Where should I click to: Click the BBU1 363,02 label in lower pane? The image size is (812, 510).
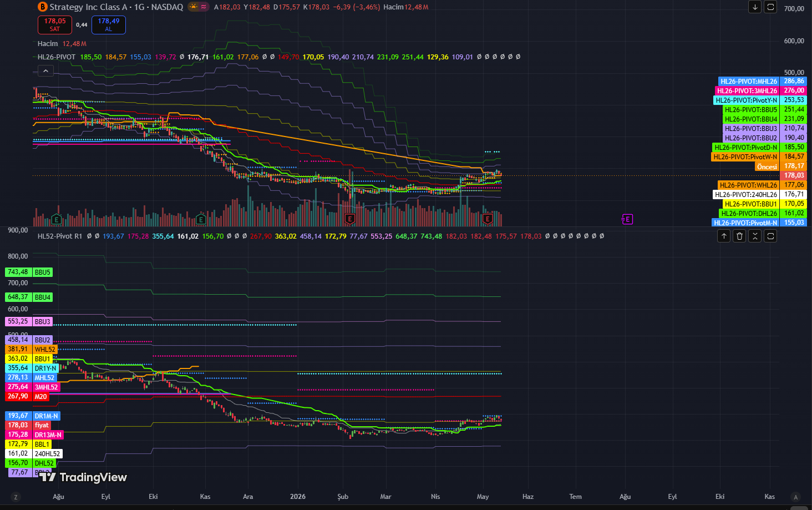click(x=29, y=359)
